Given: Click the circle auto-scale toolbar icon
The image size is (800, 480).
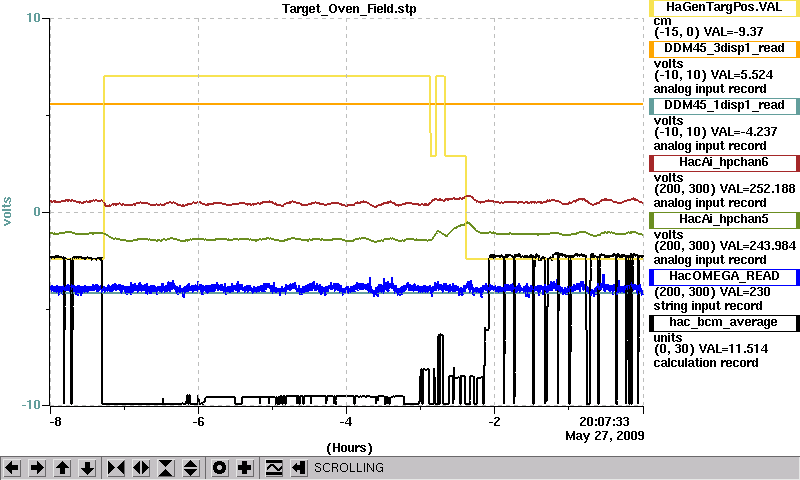Looking at the screenshot, I should click(x=219, y=467).
